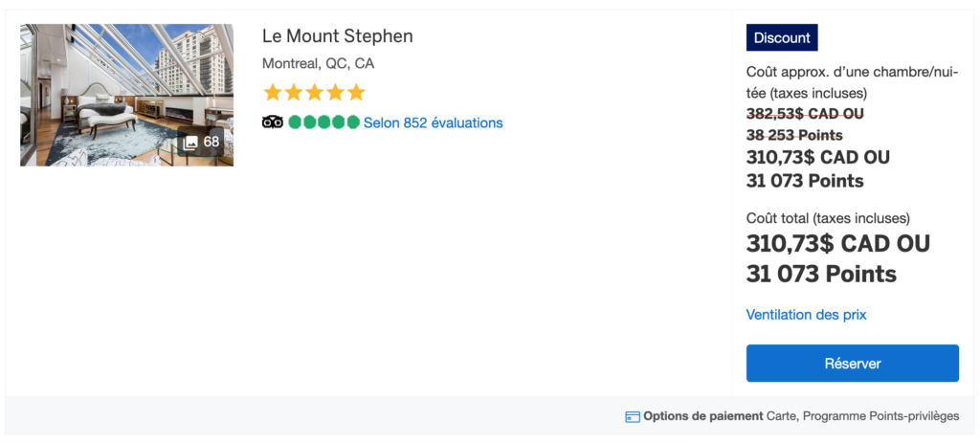980x443 pixels.
Task: Select the Le Mount Stephen hotel title
Action: click(x=338, y=36)
